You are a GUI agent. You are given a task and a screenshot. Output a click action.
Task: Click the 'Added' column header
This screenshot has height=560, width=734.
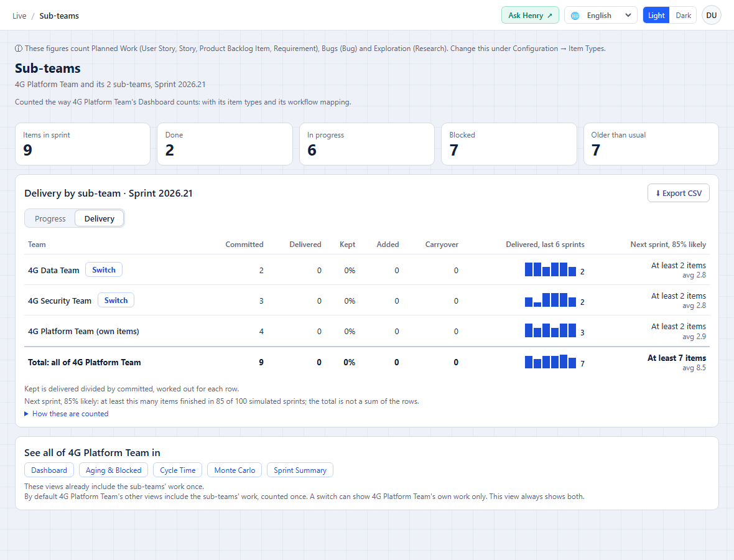click(x=388, y=245)
